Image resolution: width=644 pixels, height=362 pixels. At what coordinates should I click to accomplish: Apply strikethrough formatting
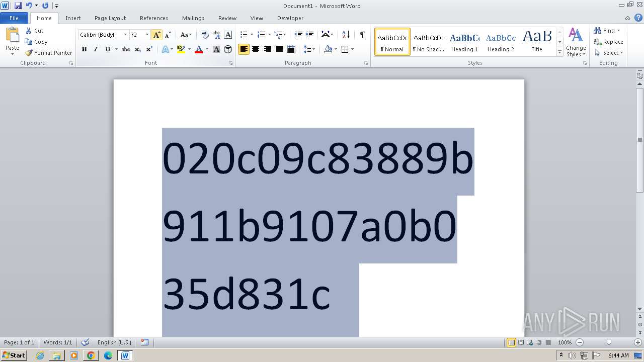pyautogui.click(x=126, y=49)
